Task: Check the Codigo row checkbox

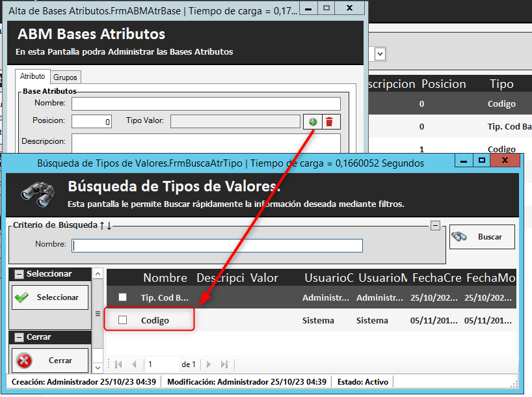Action: coord(123,320)
